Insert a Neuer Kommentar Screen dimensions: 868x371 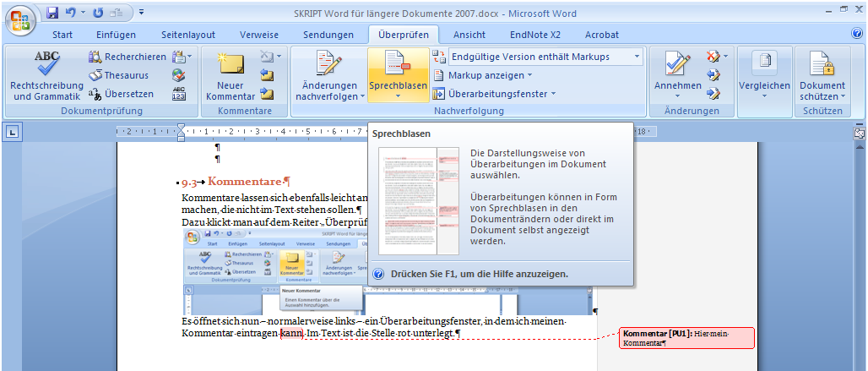[x=231, y=76]
